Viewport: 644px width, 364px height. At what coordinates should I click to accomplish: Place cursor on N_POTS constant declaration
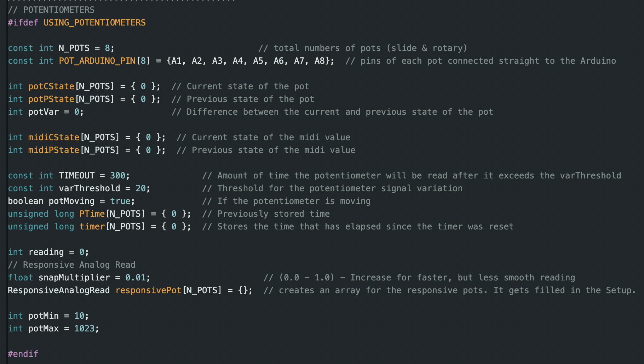coord(74,48)
